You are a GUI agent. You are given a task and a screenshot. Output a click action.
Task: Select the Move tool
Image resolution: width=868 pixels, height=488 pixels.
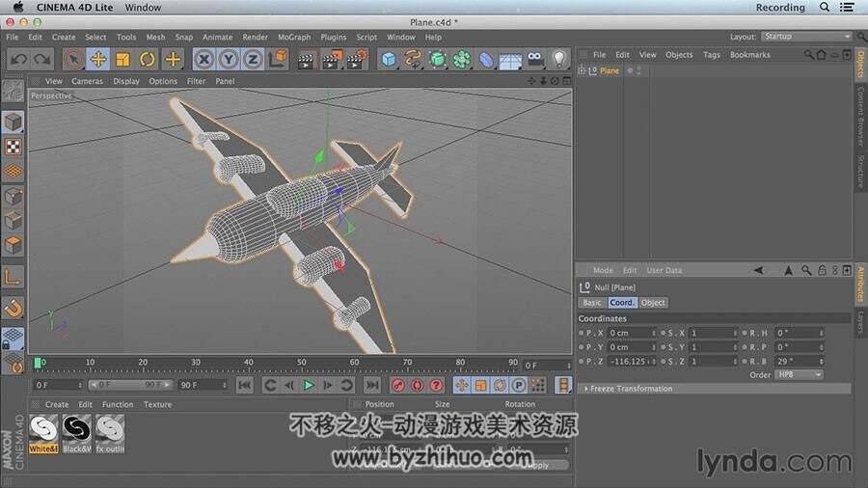click(x=98, y=59)
